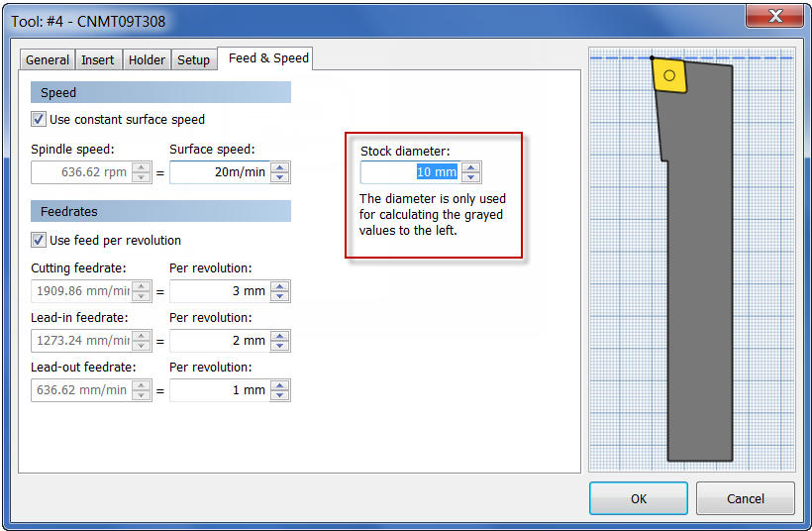The height and width of the screenshot is (531, 812).
Task: Toggle Use constant surface speed checkbox
Action: coord(39,119)
